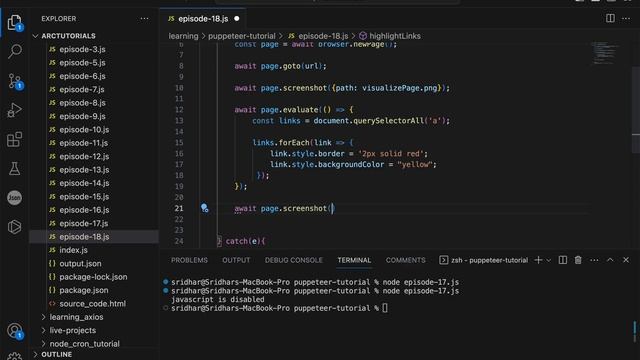Open the Explorer more actions ellipsis
The height and width of the screenshot is (360, 640).
(x=144, y=19)
